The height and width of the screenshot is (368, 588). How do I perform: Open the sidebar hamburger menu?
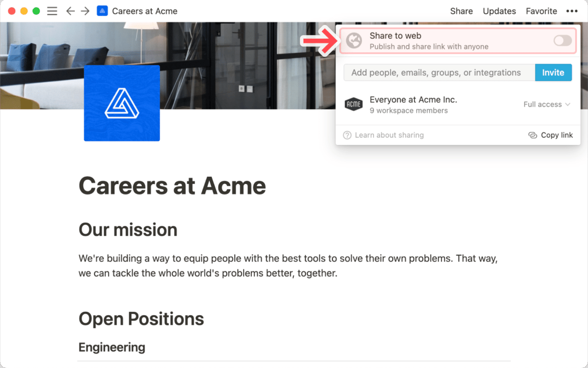(52, 11)
